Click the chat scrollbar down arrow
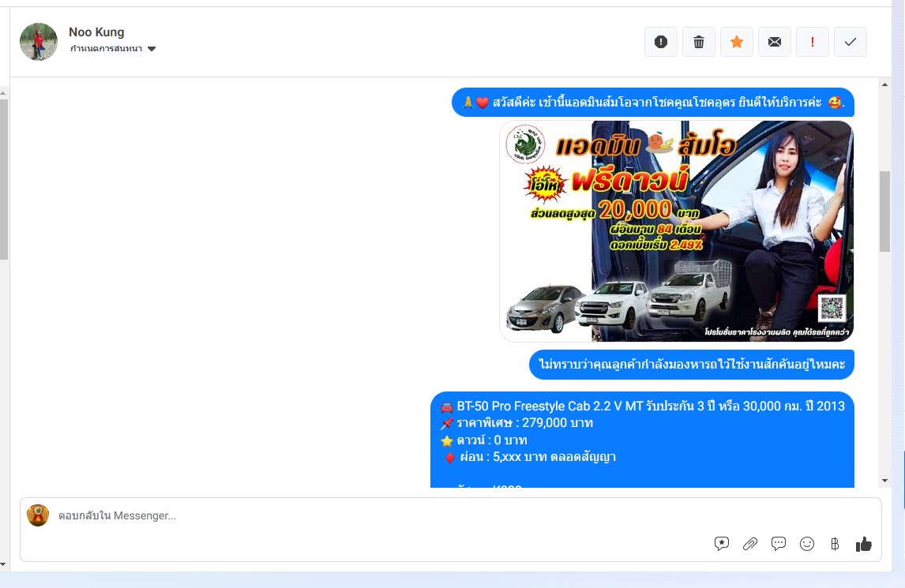905x588 pixels. (x=884, y=481)
